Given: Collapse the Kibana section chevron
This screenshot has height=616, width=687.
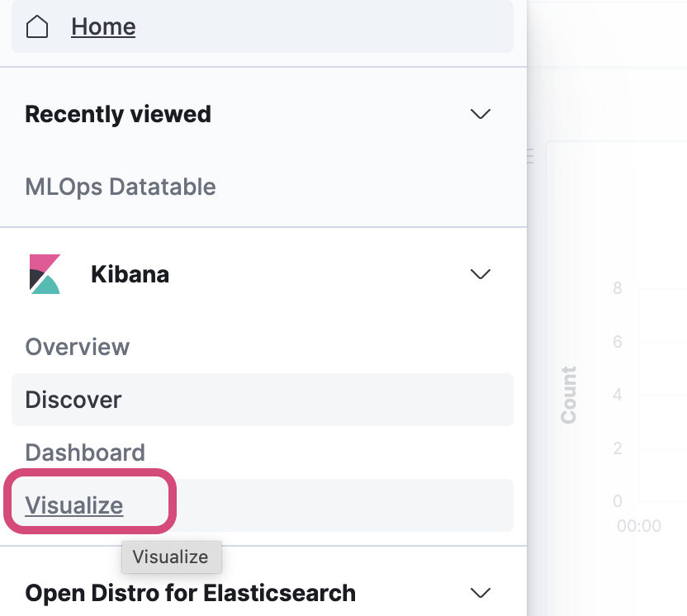Looking at the screenshot, I should (480, 274).
